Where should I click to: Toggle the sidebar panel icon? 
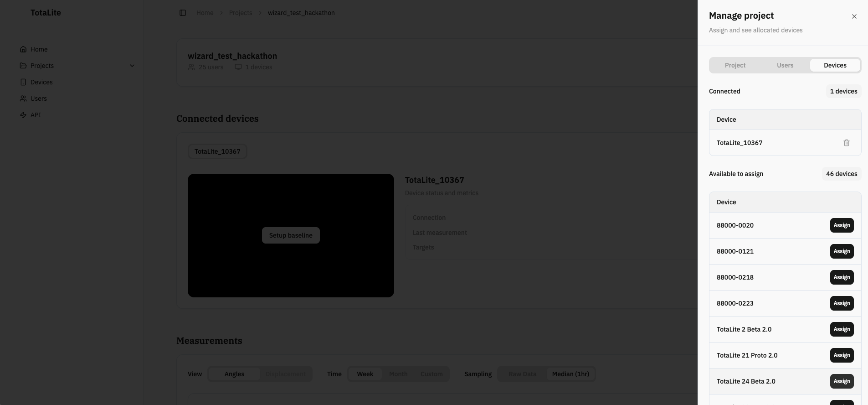pos(183,13)
